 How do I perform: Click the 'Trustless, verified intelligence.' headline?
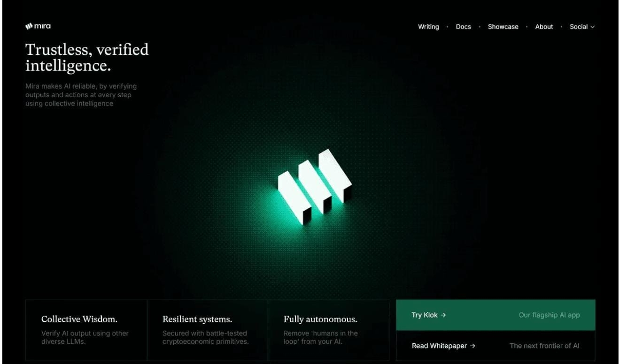click(x=87, y=57)
